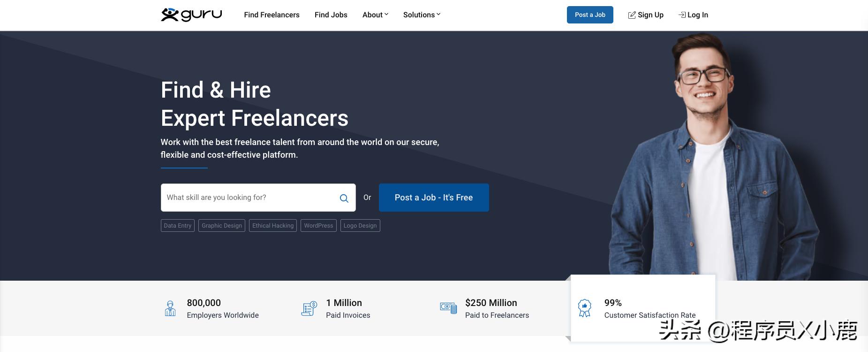
Task: Select the Data Entry skill tag
Action: pyautogui.click(x=178, y=226)
